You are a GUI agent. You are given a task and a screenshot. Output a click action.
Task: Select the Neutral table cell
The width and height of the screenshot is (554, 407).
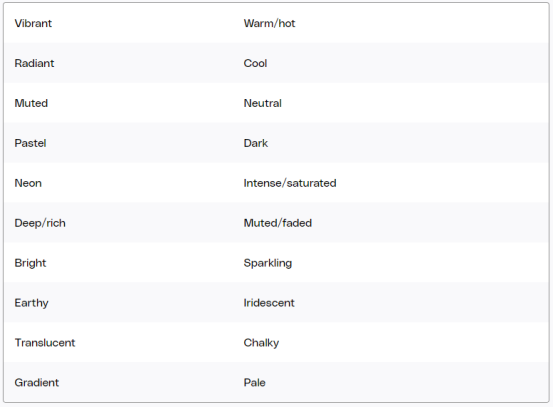coord(263,103)
